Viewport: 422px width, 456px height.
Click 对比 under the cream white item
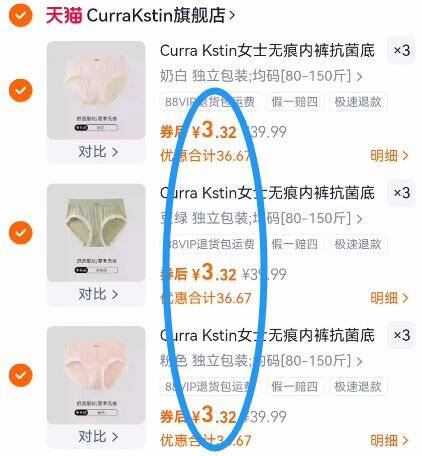pos(98,152)
